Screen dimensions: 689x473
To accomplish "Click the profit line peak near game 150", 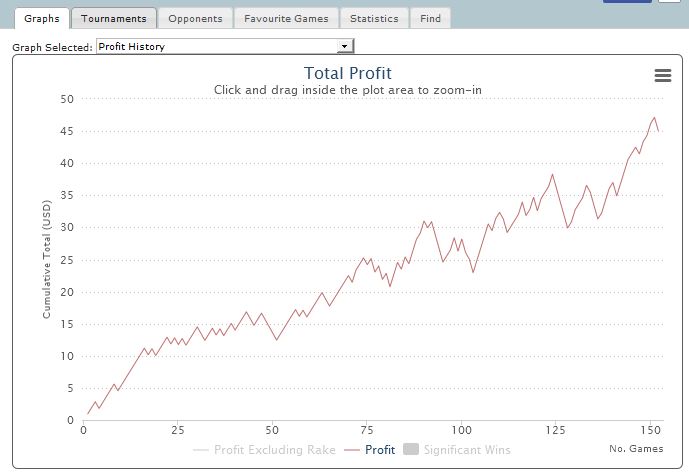I will coord(654,117).
